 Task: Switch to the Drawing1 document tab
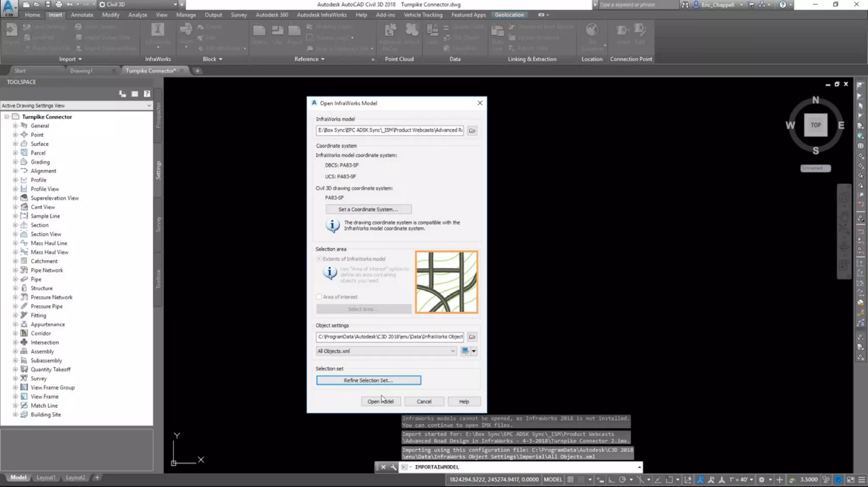click(81, 71)
